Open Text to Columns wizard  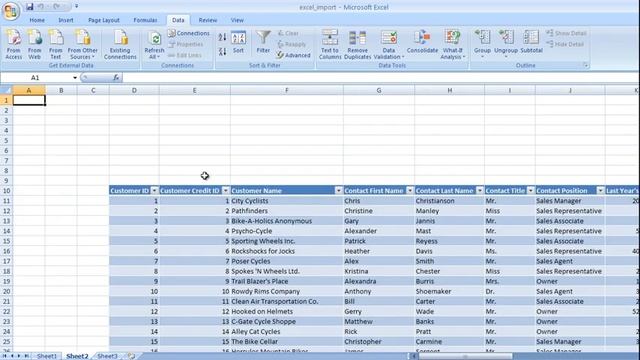(x=330, y=44)
